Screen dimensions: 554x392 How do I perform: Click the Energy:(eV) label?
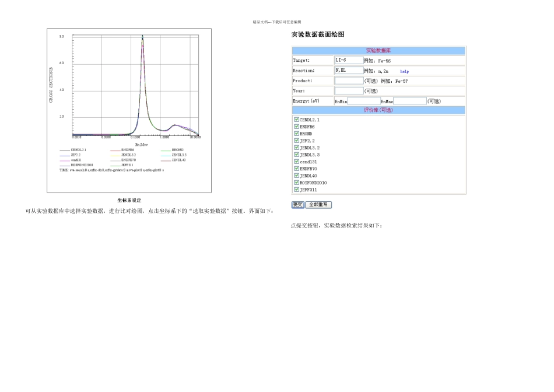point(306,101)
